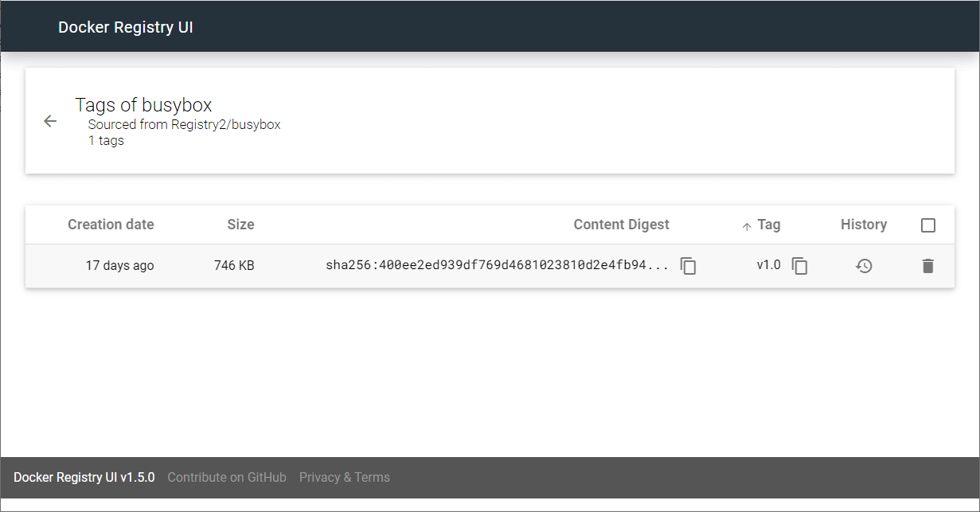Click the Tags of busybox heading

point(143,105)
